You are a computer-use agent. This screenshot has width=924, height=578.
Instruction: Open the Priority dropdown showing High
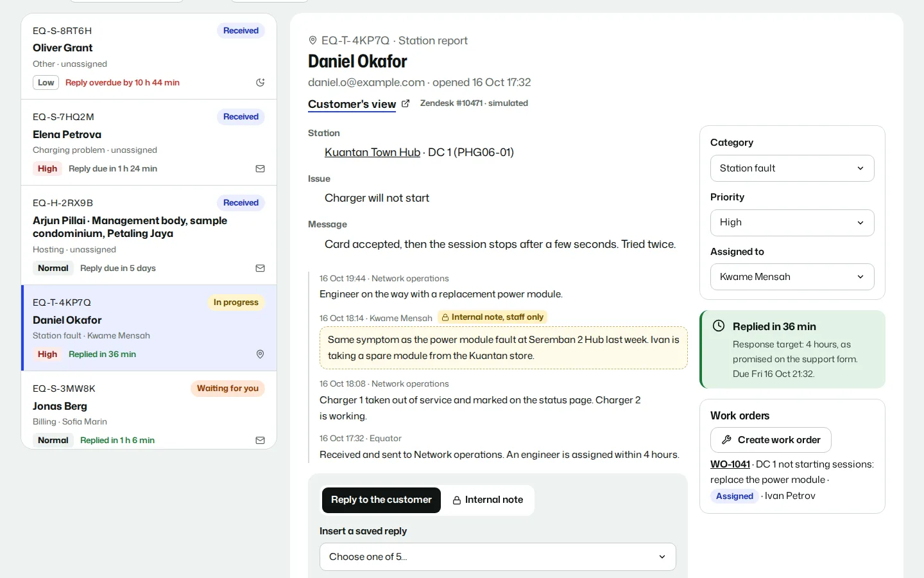[x=792, y=223]
